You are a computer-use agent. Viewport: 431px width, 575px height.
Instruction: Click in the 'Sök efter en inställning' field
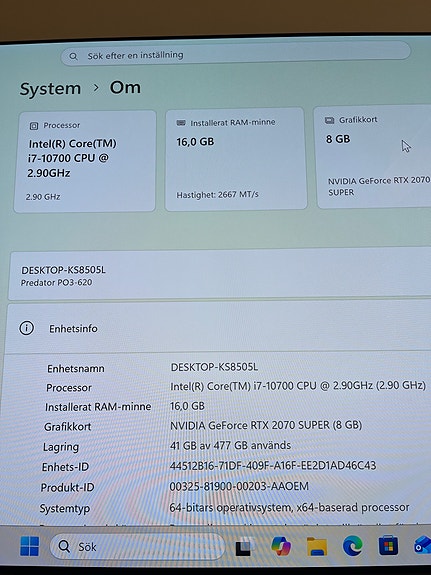click(235, 55)
